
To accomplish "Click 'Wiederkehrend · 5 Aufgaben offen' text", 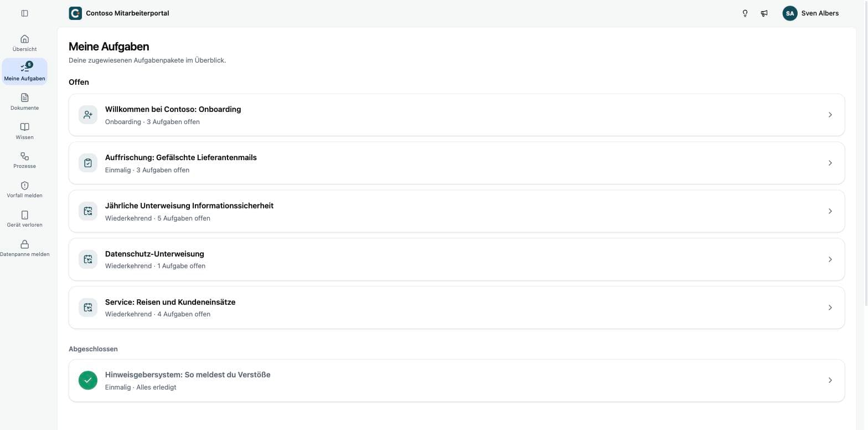I will point(158,218).
